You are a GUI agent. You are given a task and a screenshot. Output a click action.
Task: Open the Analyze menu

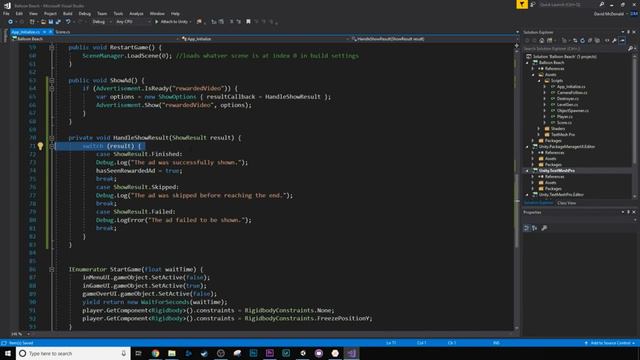[x=136, y=13]
